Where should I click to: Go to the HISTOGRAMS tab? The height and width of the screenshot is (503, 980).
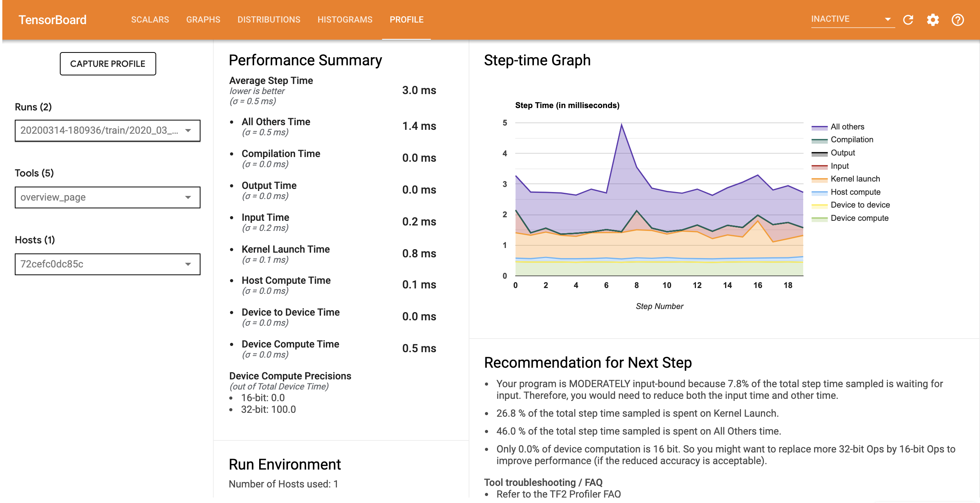pos(345,20)
